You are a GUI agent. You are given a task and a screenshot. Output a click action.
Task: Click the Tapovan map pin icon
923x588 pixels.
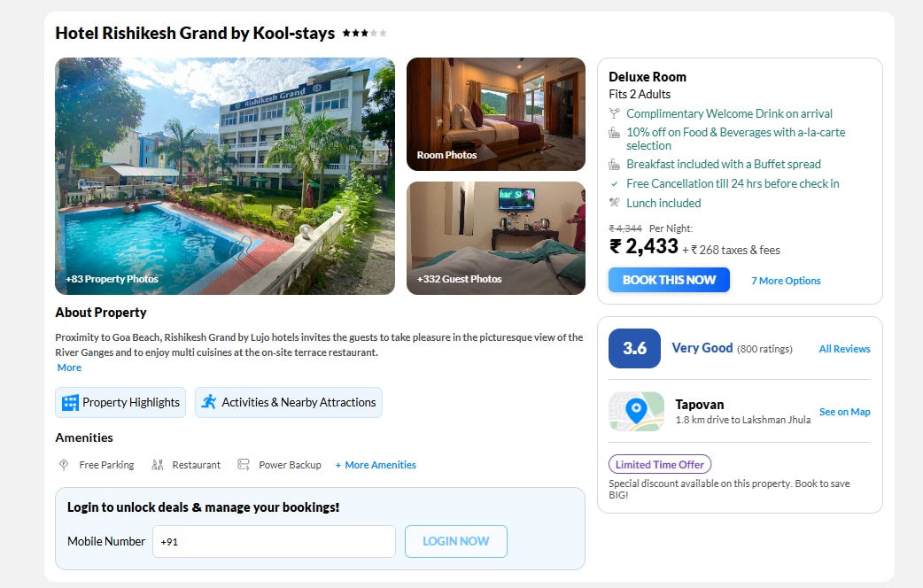tap(636, 412)
